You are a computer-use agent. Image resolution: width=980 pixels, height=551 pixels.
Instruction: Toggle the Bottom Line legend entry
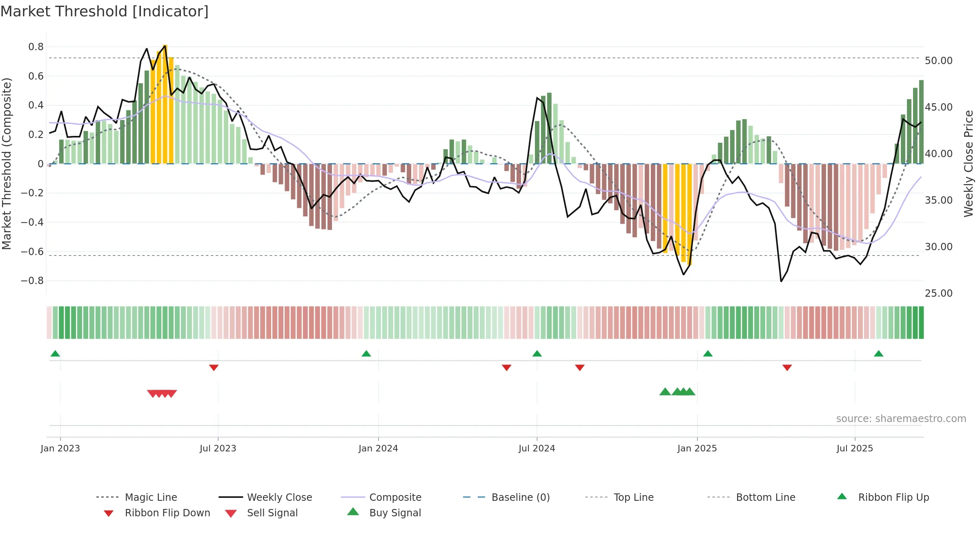point(751,497)
